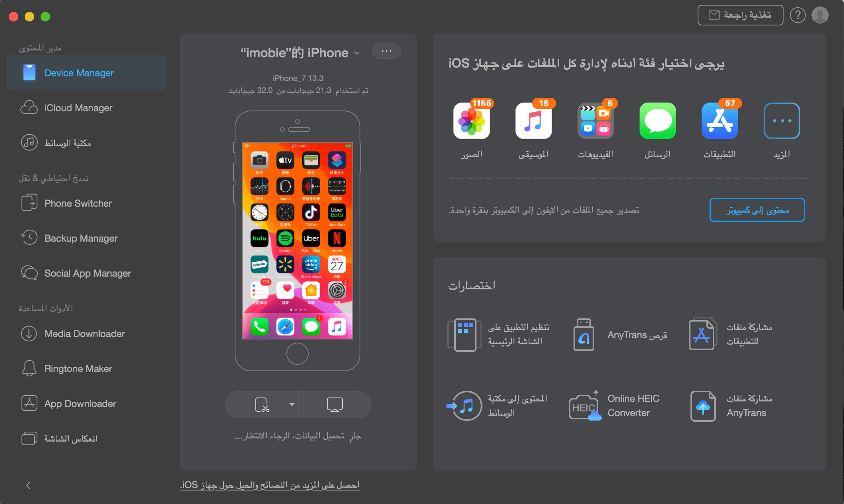Toggle screen mirror button
Image resolution: width=844 pixels, height=504 pixels.
(x=334, y=405)
